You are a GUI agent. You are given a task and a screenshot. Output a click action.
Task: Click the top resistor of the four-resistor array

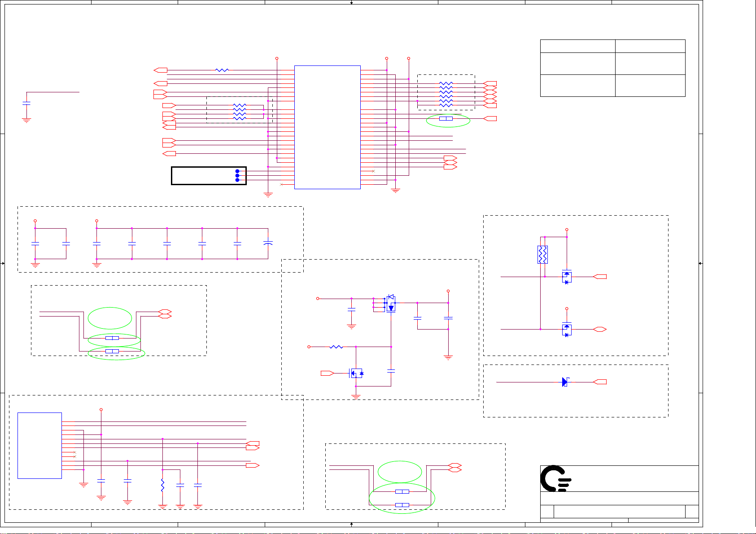(240, 105)
